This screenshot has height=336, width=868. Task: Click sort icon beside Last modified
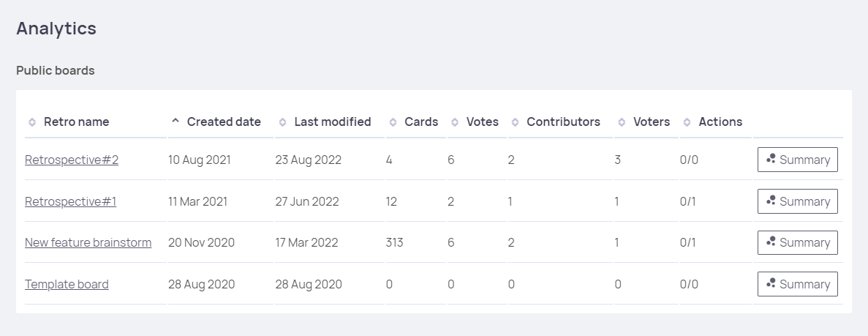[x=282, y=122]
